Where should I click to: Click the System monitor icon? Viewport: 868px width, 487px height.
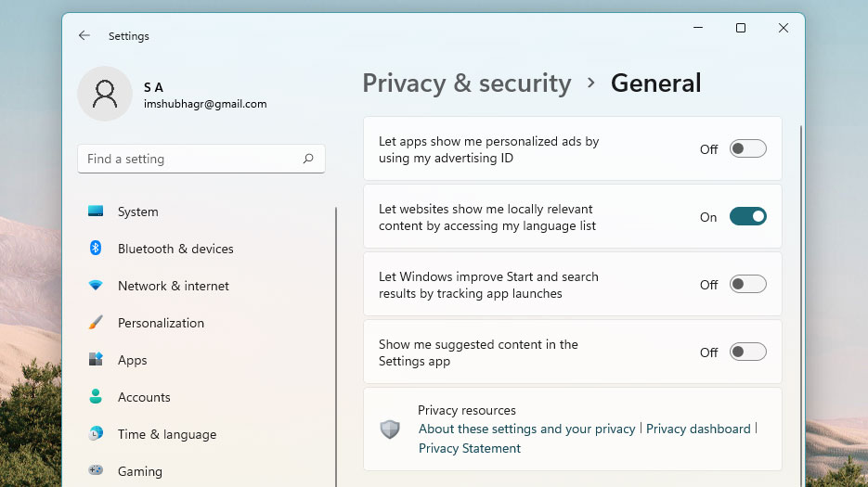click(x=96, y=211)
